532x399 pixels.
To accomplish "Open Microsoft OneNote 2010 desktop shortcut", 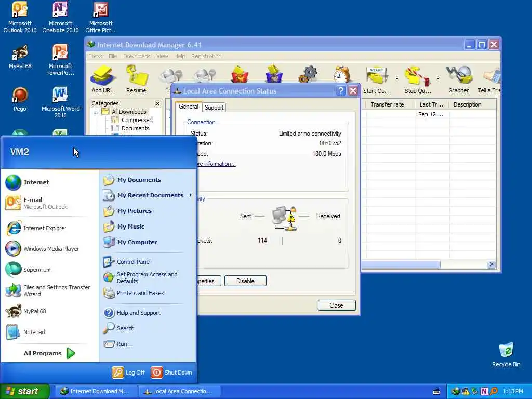I will pyautogui.click(x=60, y=17).
